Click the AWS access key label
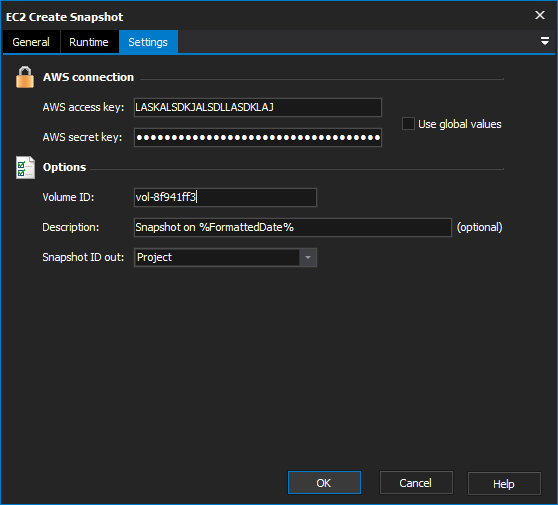Image resolution: width=558 pixels, height=505 pixels. pos(83,107)
